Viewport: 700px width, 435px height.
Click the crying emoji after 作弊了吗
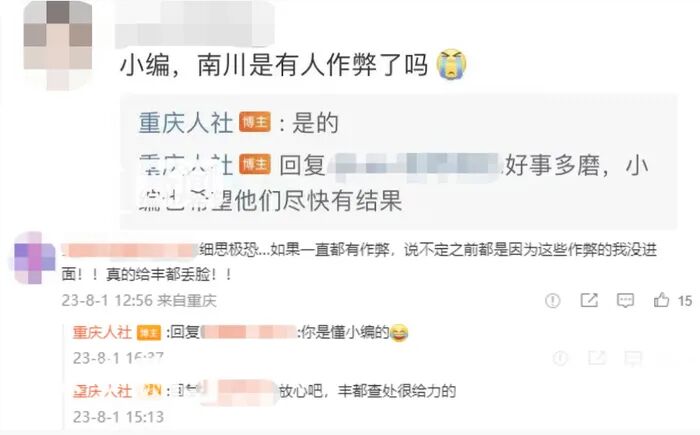coord(451,64)
